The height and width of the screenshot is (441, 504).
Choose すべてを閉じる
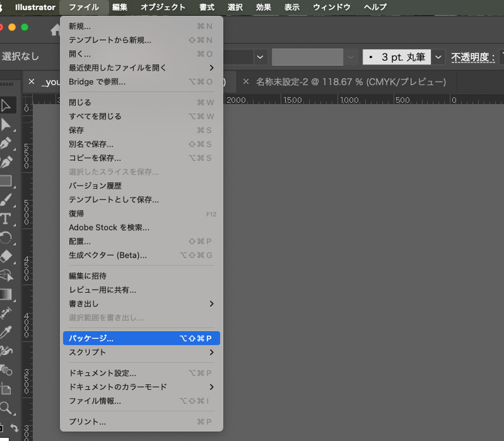click(142, 116)
